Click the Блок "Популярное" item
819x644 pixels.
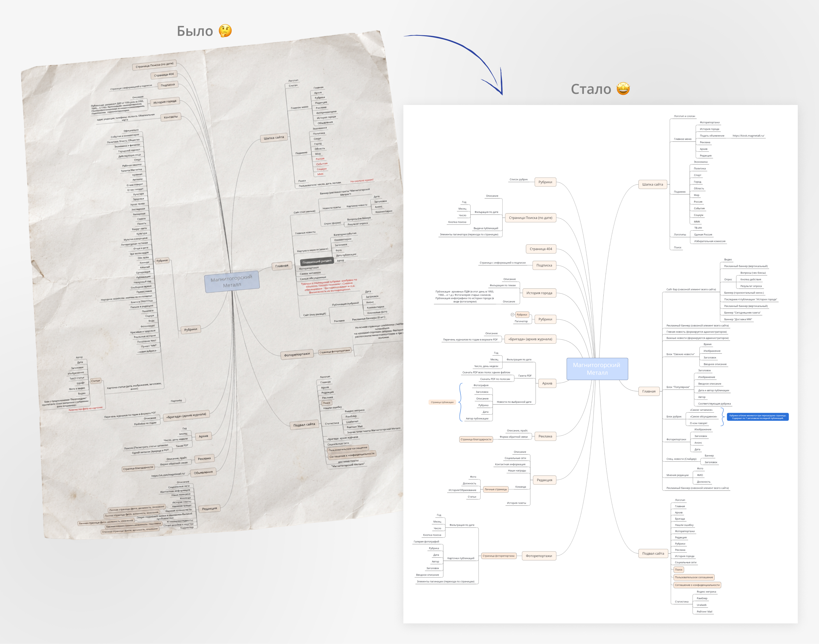(678, 387)
